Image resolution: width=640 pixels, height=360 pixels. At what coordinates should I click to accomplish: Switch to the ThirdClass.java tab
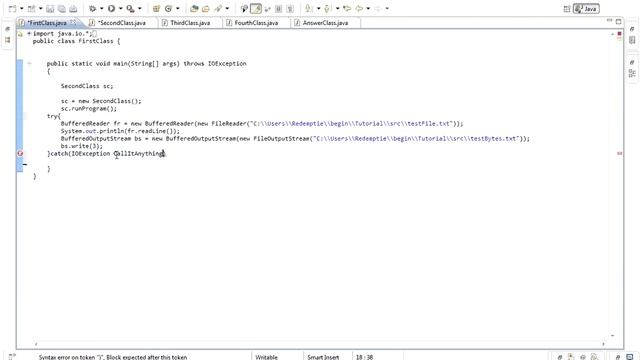[190, 23]
